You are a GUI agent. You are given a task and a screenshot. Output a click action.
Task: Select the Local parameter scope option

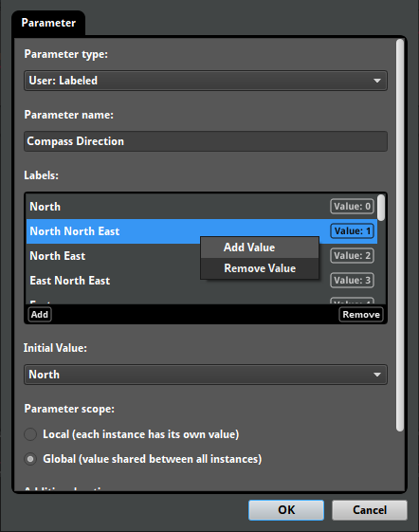pos(132,434)
